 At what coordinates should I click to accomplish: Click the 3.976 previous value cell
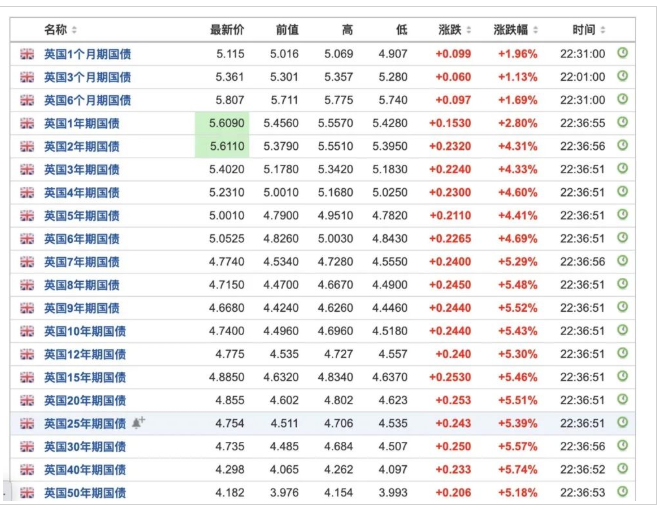[284, 493]
